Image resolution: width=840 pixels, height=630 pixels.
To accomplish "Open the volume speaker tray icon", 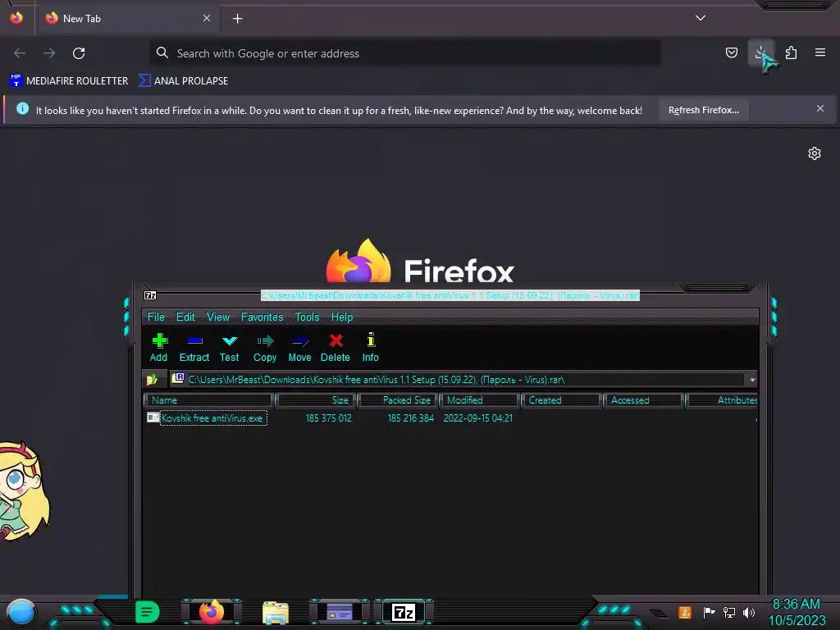I will (749, 612).
